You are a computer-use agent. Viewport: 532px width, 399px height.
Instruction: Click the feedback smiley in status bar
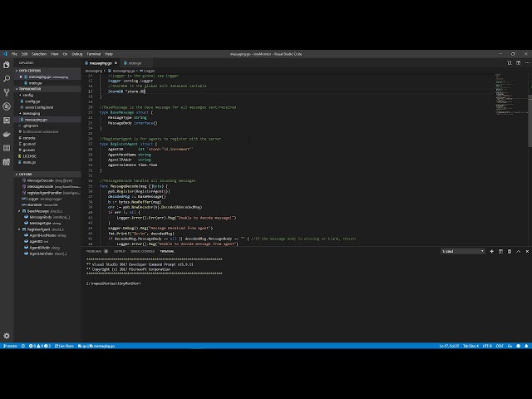pos(518,346)
